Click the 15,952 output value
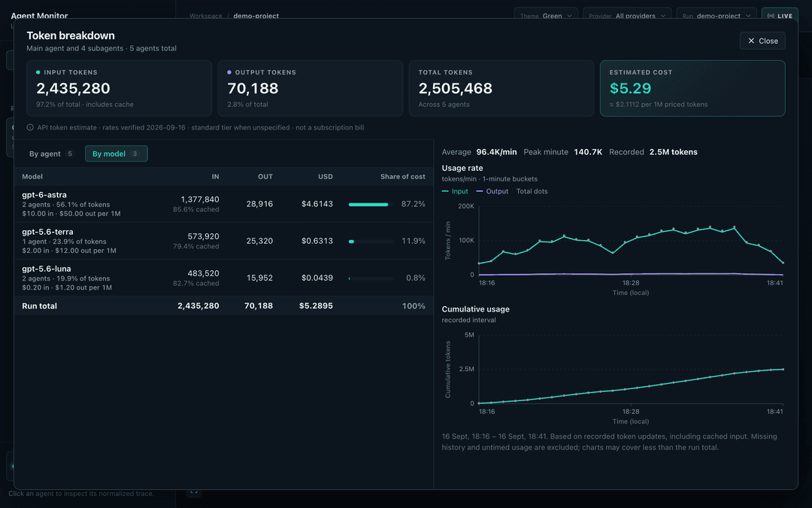812x508 pixels. point(259,278)
